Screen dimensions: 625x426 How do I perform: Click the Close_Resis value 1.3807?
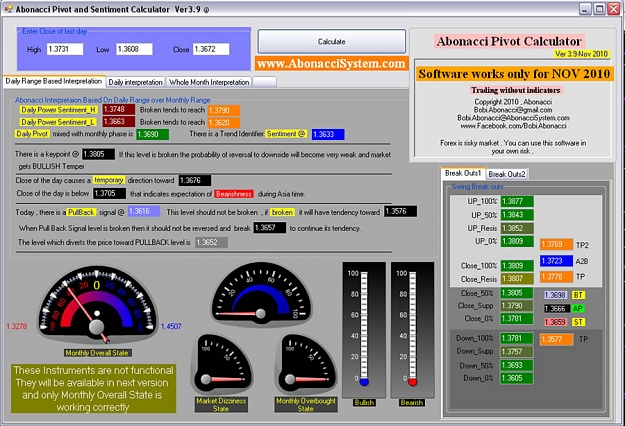coord(517,279)
